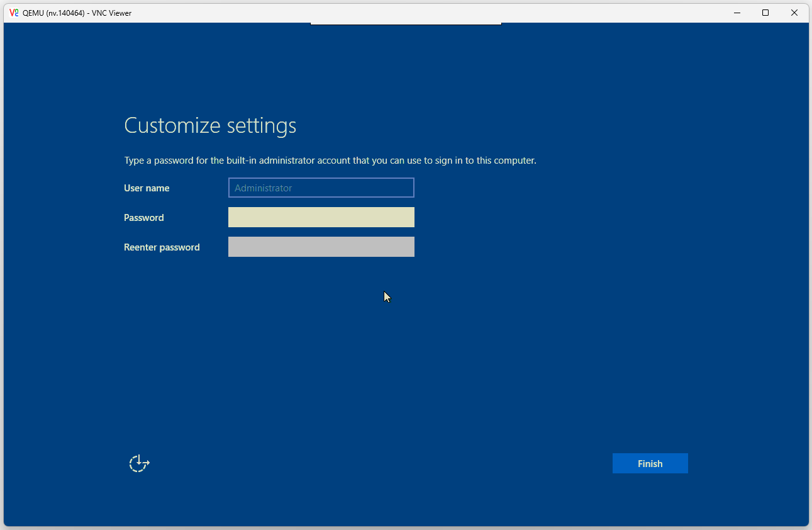Screen dimensions: 812x530
Task: Focus the Password input field
Action: [321, 217]
